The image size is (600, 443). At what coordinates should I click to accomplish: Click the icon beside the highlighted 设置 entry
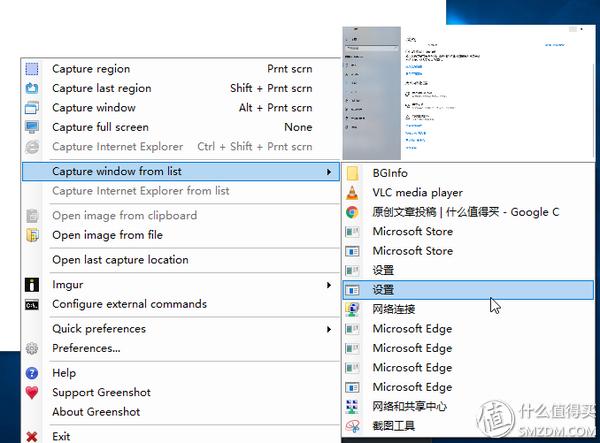[x=352, y=290]
